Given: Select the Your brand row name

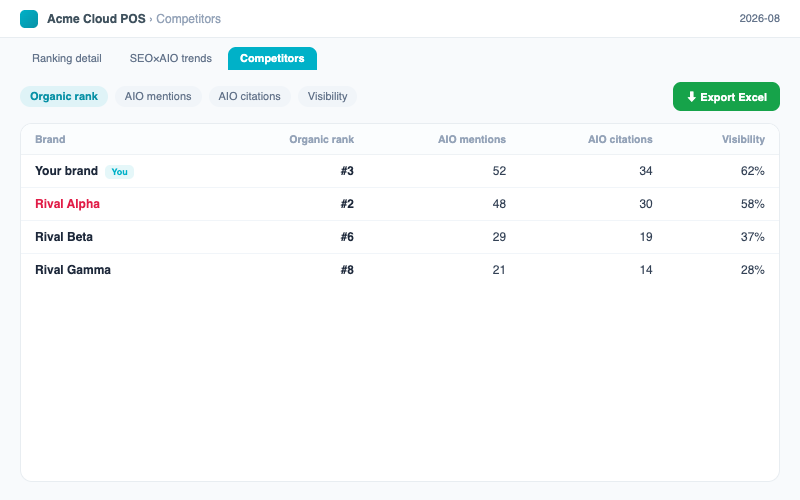Looking at the screenshot, I should (x=66, y=171).
